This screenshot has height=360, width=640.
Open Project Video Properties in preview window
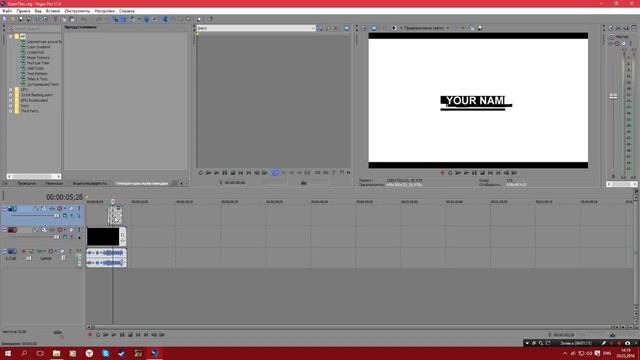[x=364, y=28]
